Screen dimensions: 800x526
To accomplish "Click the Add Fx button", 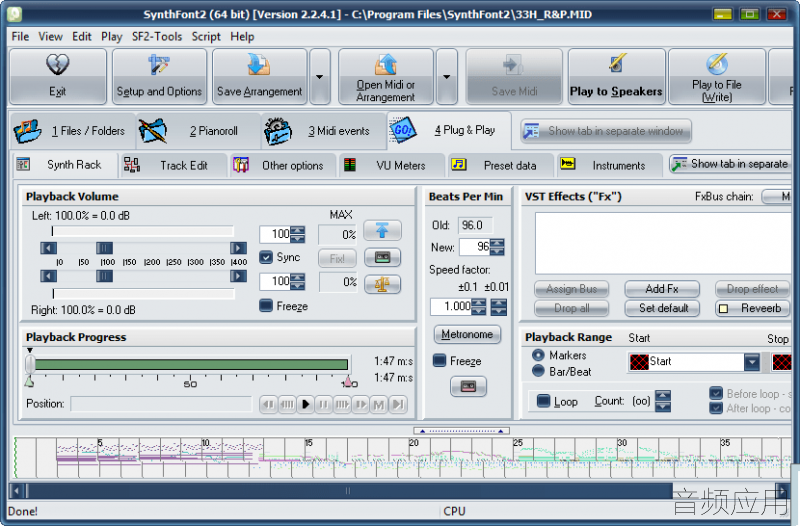I will 662,289.
